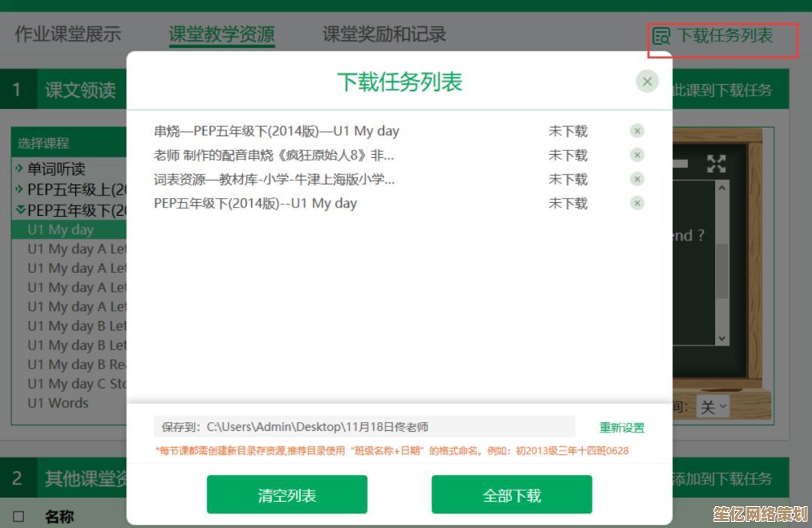Click the 清空列表 button
Image resolution: width=812 pixels, height=528 pixels.
click(287, 495)
